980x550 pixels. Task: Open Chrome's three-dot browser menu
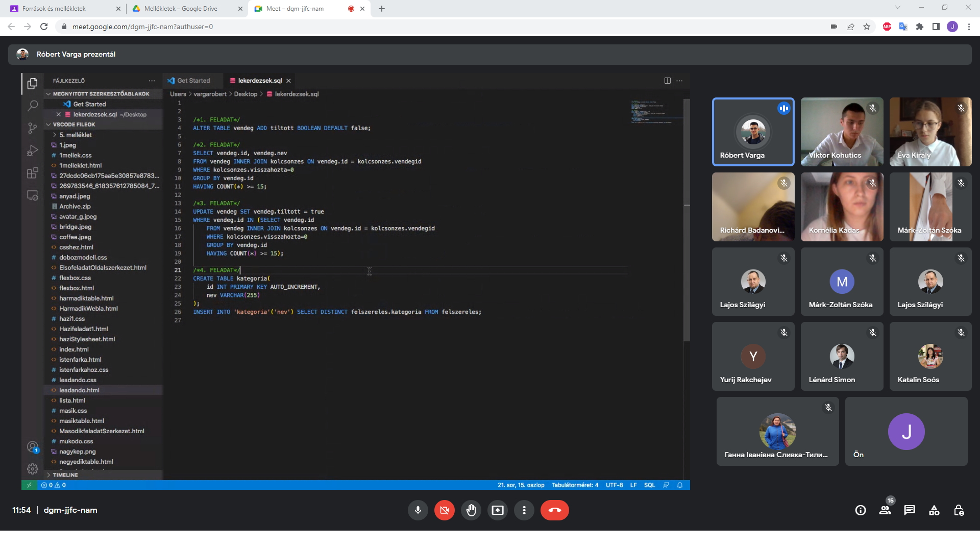[x=969, y=27]
